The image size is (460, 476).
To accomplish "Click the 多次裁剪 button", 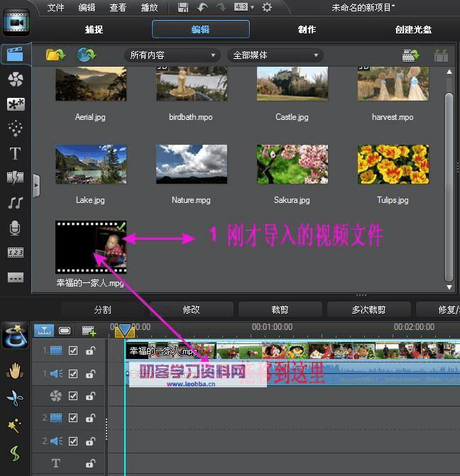I will pyautogui.click(x=369, y=309).
